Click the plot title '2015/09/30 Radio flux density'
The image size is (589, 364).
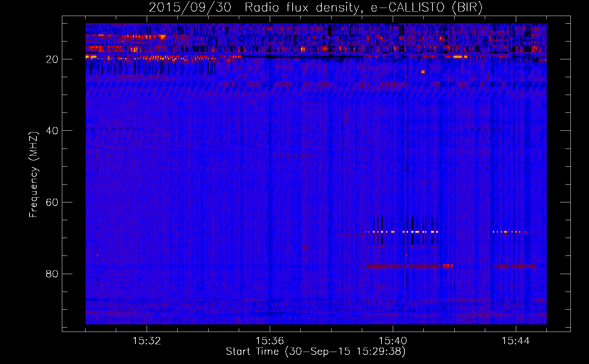pos(316,8)
